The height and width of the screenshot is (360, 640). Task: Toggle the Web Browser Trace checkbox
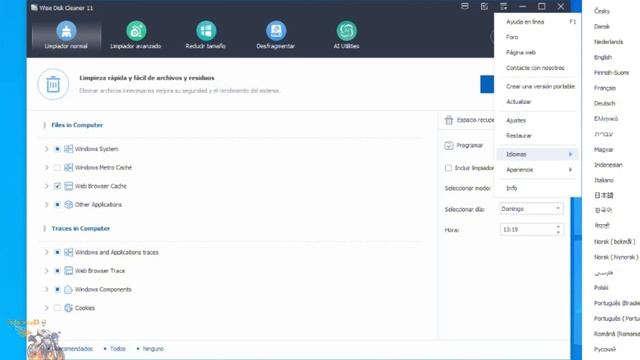coord(57,271)
